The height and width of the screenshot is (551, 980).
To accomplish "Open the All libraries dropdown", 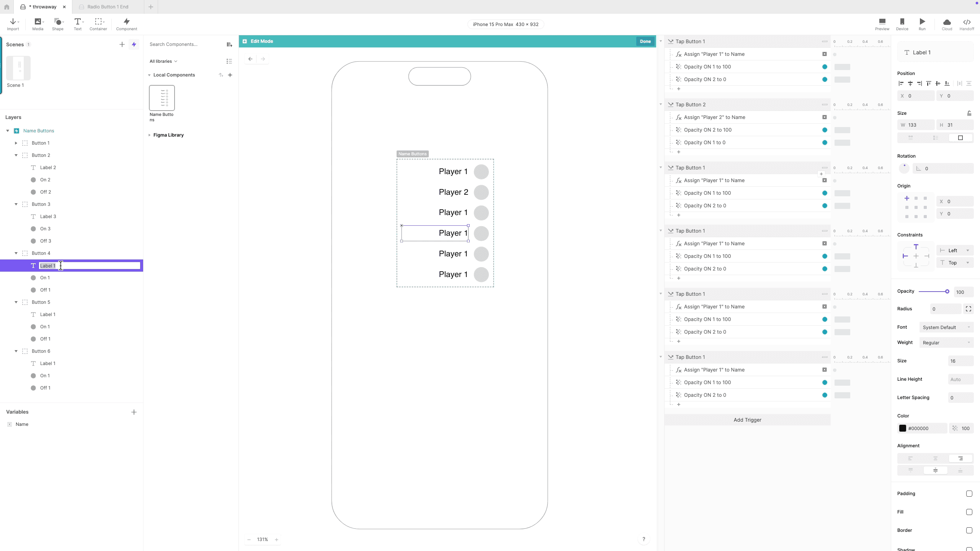I will click(163, 61).
